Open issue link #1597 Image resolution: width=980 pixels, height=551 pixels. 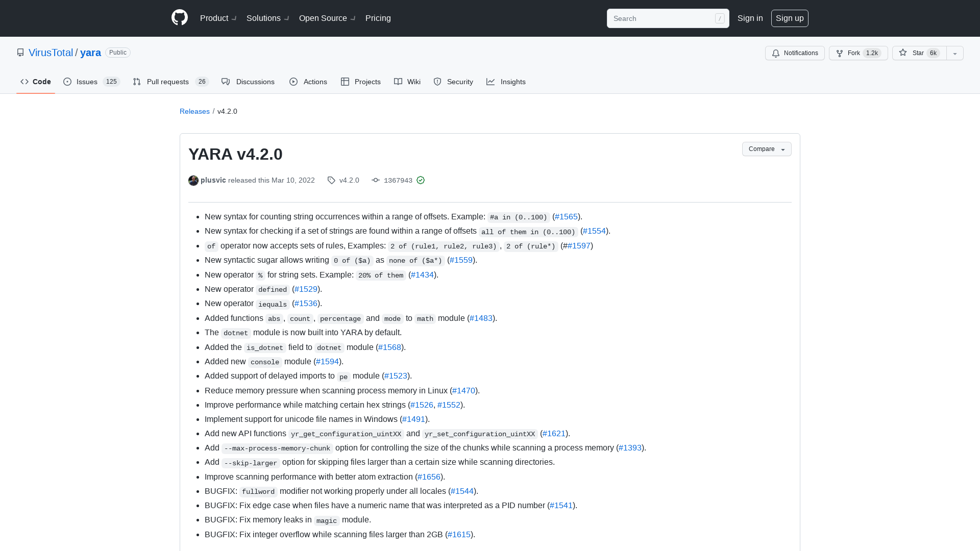[x=579, y=246]
